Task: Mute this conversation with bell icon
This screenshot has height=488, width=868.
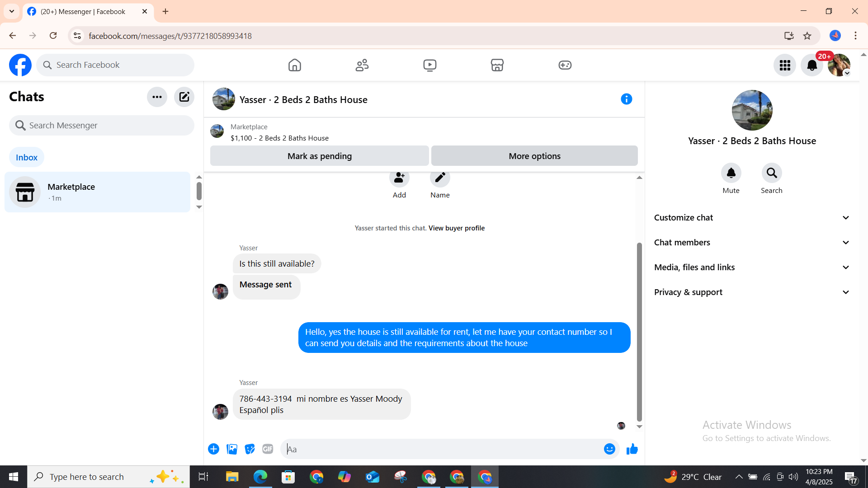Action: coord(731,173)
